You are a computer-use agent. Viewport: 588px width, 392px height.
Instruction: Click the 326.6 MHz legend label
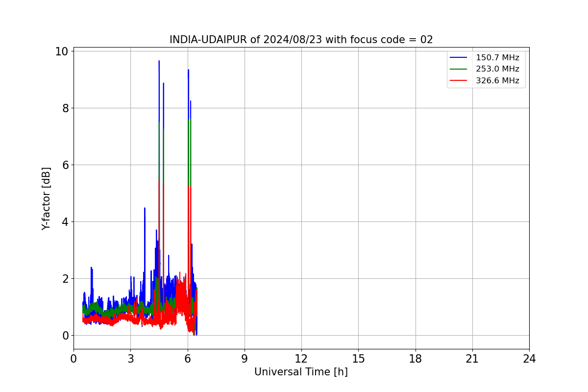click(x=497, y=81)
